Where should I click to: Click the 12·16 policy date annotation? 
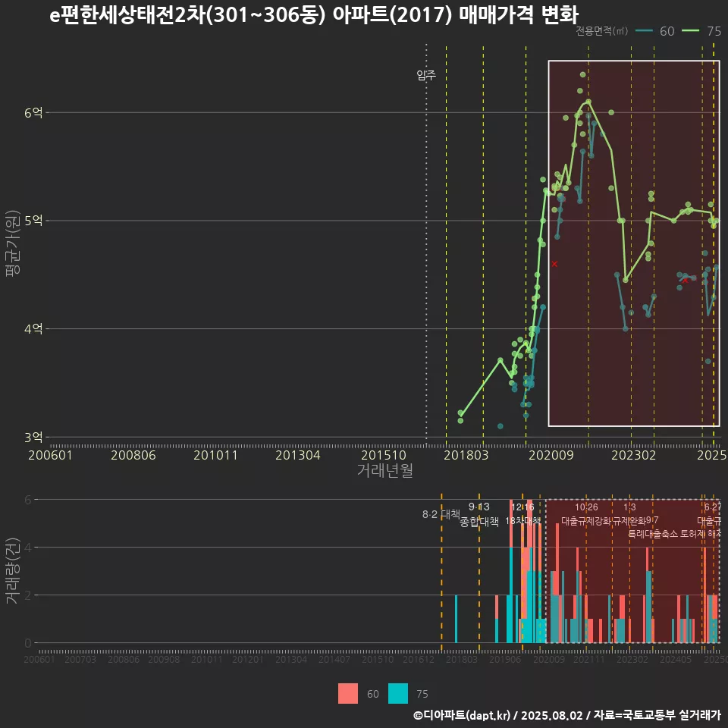522,507
